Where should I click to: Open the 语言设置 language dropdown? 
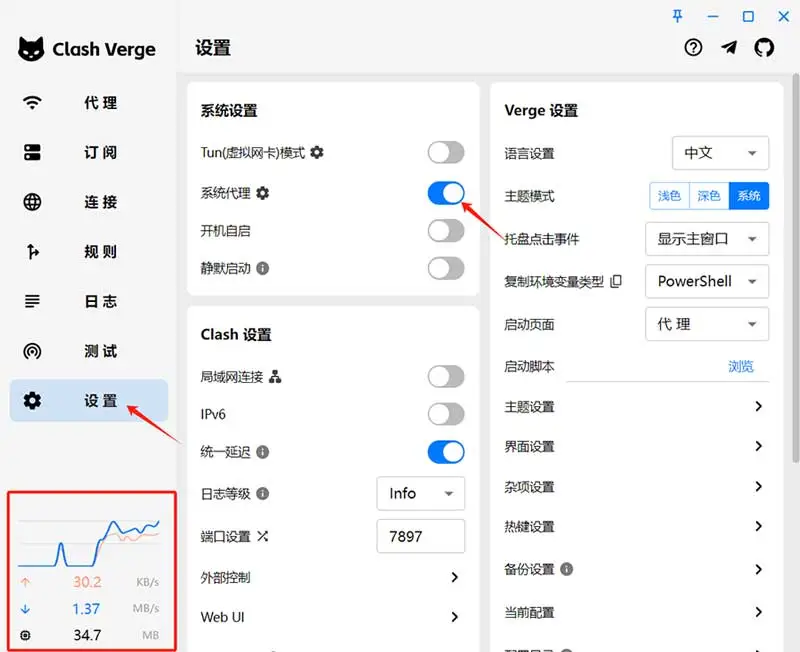[x=720, y=153]
